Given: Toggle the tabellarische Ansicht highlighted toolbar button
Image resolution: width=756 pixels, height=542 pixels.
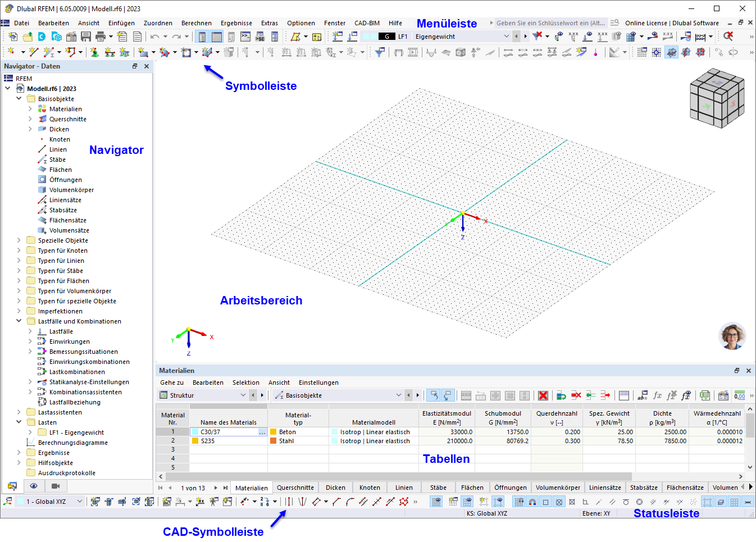Looking at the screenshot, I should (x=216, y=36).
